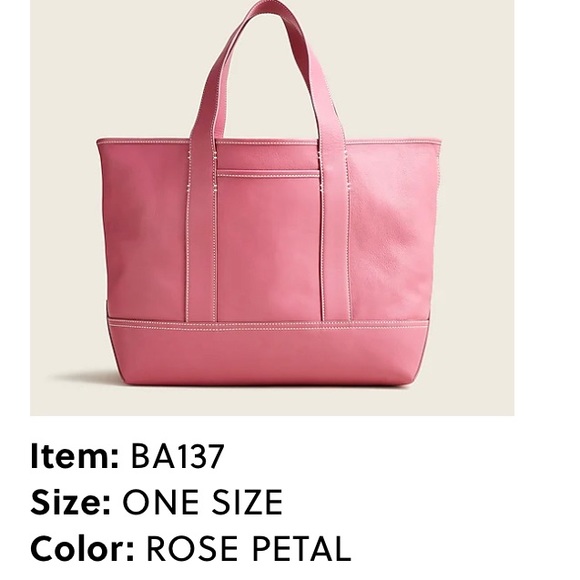Screen dimensions: 580x580
Task: Open the pink tote bag product image
Action: pos(272,208)
